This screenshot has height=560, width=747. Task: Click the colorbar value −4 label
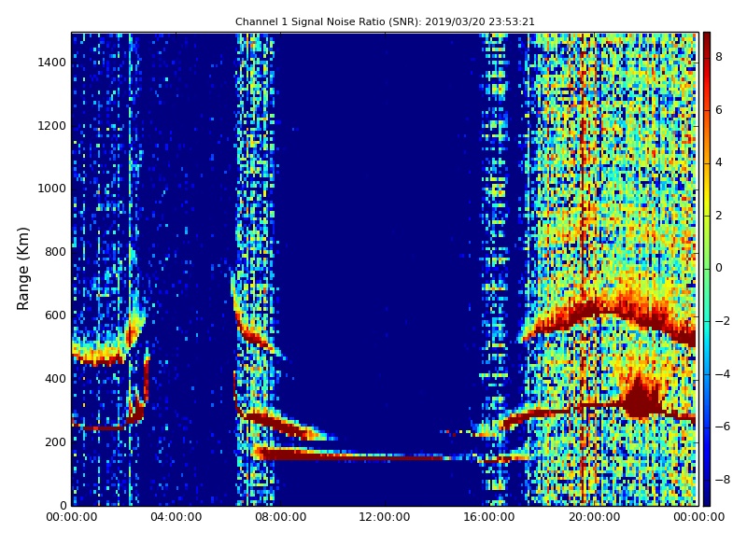click(x=723, y=374)
